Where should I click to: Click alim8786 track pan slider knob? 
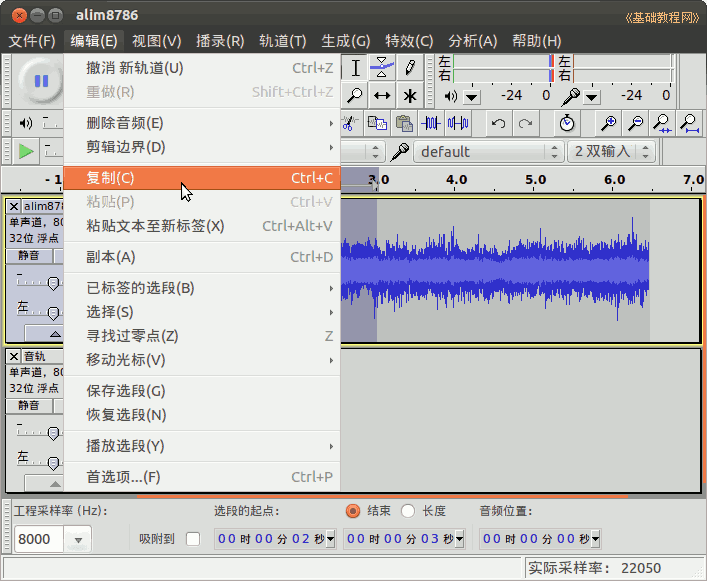(x=53, y=313)
